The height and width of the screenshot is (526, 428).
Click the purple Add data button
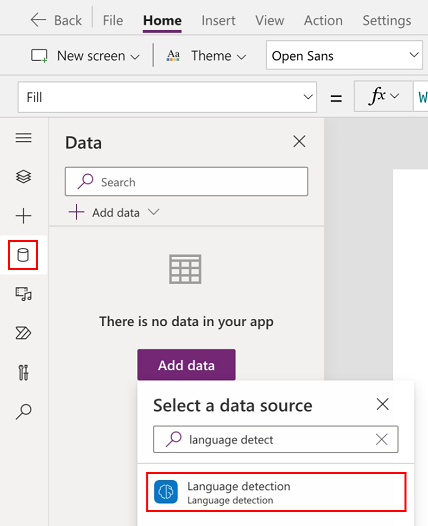tap(186, 365)
